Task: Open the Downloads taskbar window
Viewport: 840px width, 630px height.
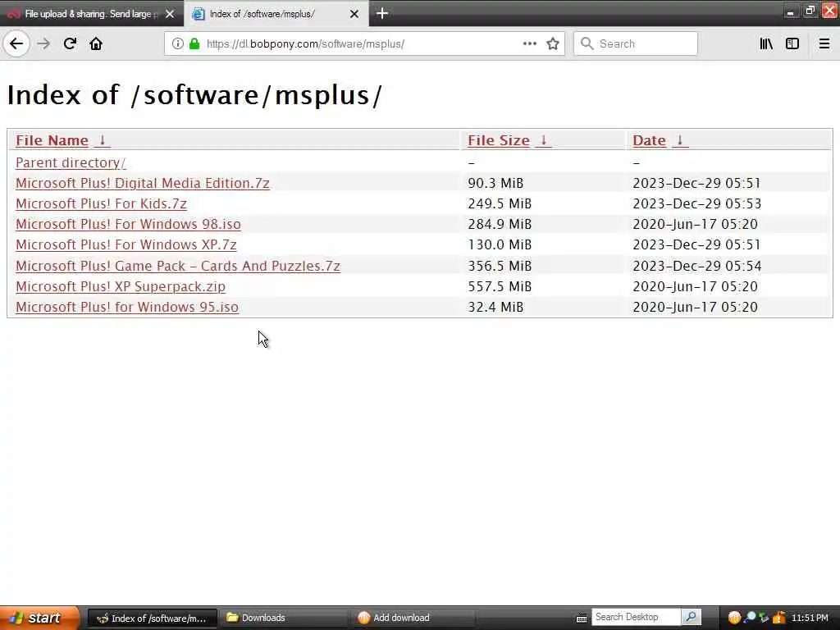Action: click(282, 618)
